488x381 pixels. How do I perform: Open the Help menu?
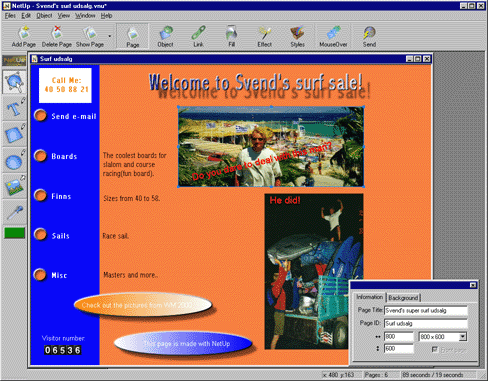(x=106, y=16)
